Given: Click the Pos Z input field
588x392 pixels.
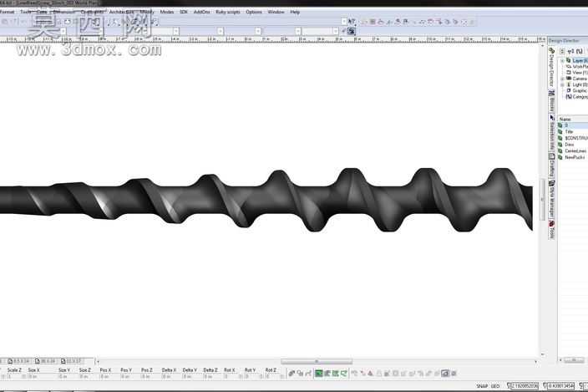Looking at the screenshot, I should coord(149,376).
